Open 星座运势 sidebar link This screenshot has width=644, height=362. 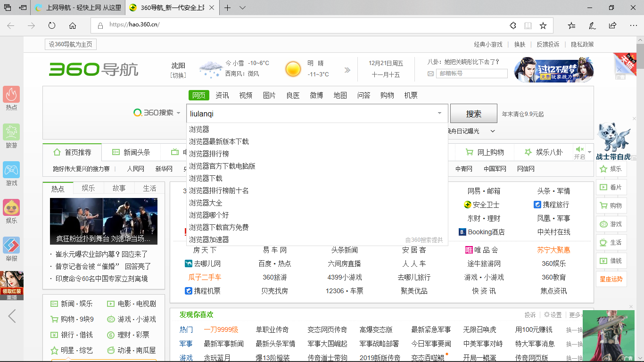click(611, 279)
